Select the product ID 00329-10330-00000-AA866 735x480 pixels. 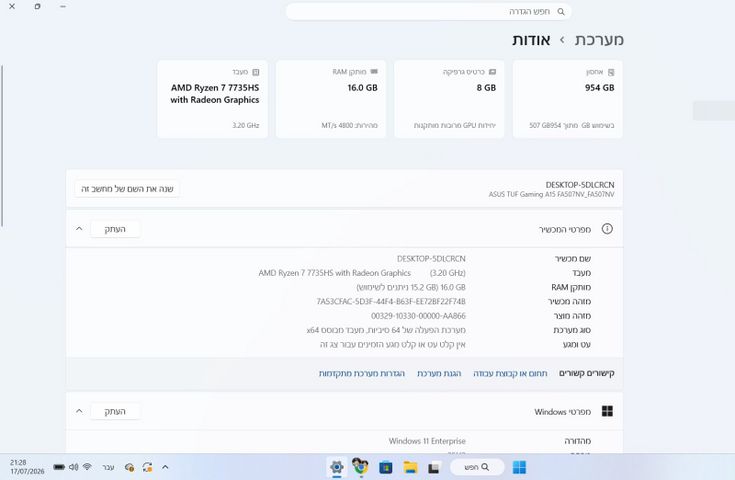[418, 316]
